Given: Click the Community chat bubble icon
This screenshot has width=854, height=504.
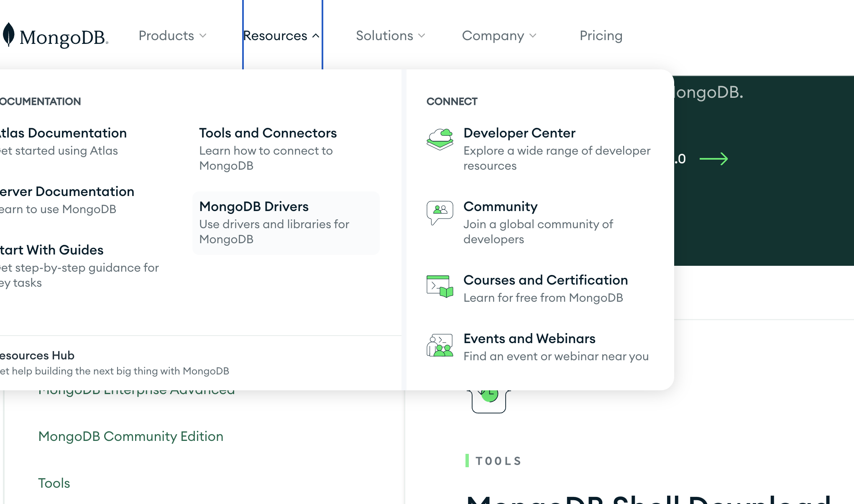Looking at the screenshot, I should pyautogui.click(x=440, y=212).
